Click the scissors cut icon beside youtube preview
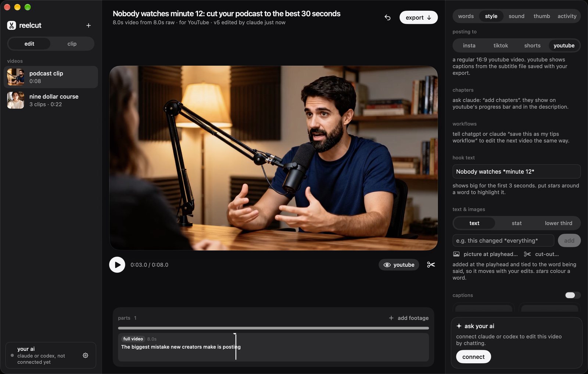Viewport: 588px width, 374px height. [x=431, y=265]
